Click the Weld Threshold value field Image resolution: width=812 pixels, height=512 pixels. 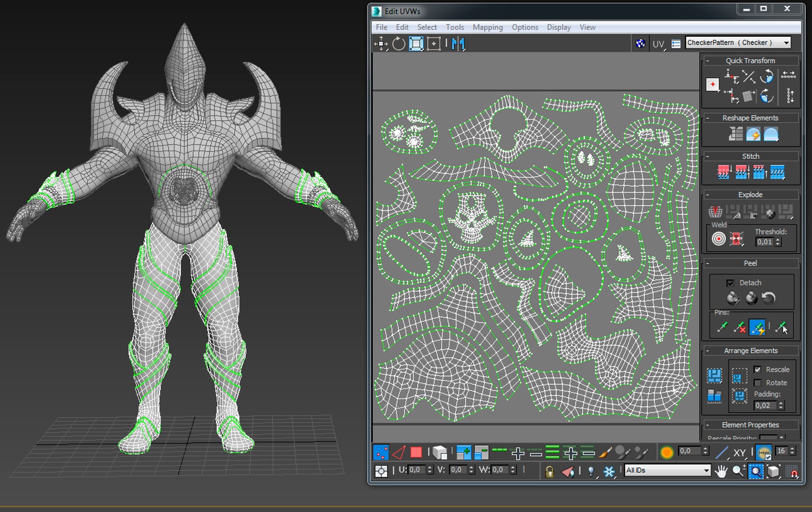coord(765,242)
